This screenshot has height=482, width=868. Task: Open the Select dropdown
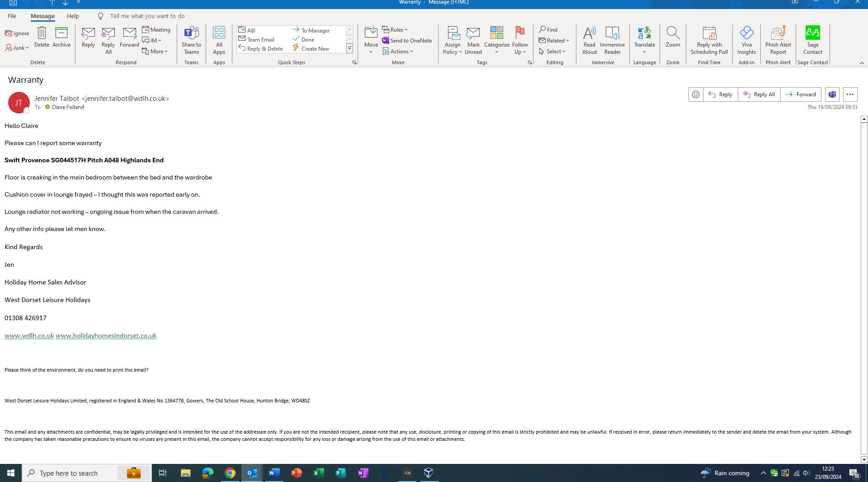click(552, 52)
